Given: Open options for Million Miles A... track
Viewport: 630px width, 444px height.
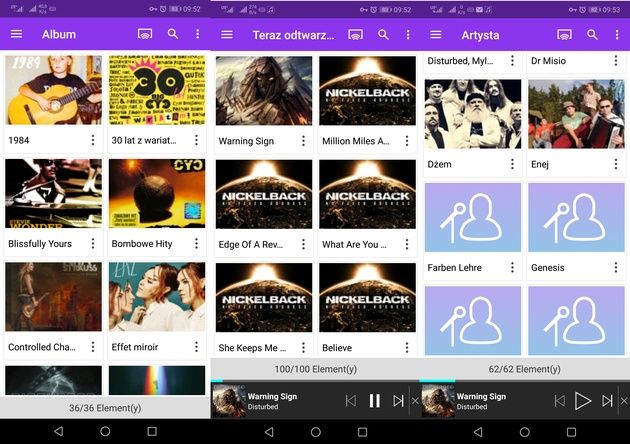Looking at the screenshot, I should (x=407, y=141).
